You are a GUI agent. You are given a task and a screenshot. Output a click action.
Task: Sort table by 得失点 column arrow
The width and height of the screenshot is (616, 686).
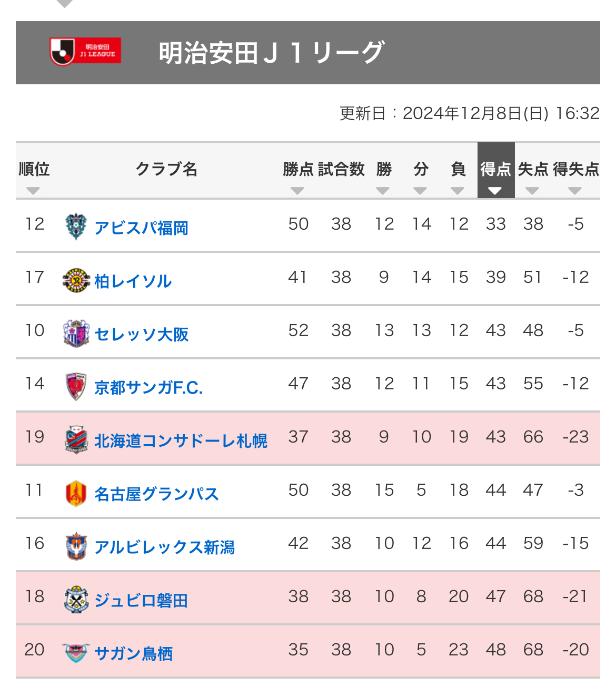575,191
